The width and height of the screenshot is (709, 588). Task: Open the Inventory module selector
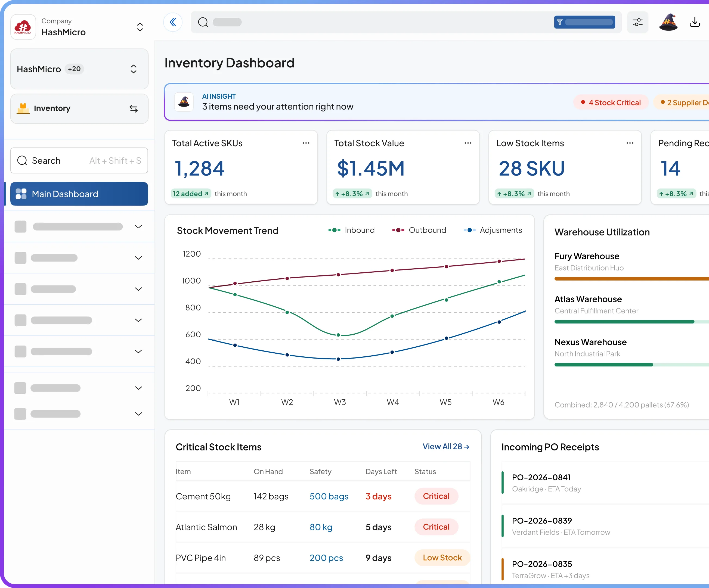pos(79,109)
